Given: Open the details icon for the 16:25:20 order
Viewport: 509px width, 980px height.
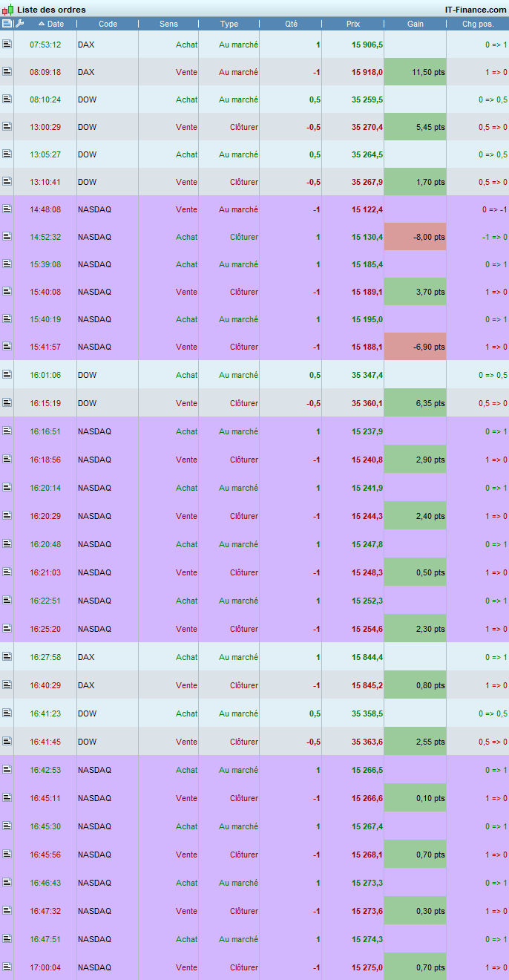Looking at the screenshot, I should point(7,629).
